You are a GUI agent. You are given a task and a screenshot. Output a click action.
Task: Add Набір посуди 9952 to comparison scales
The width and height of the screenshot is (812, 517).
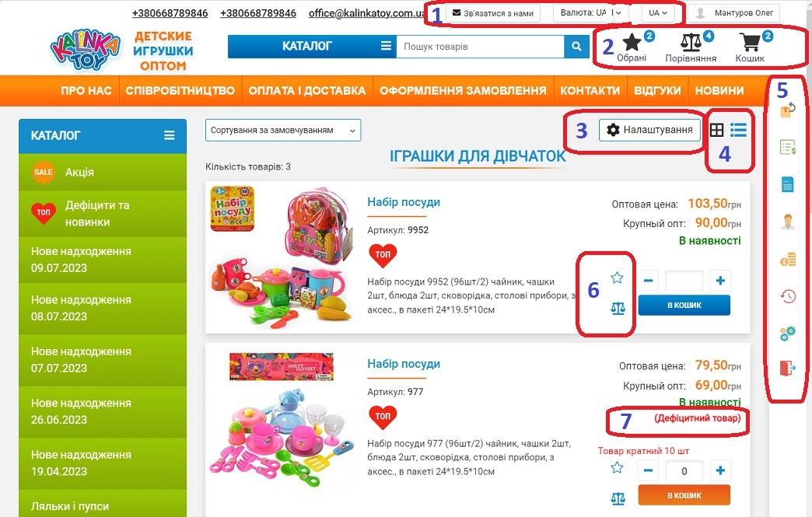[x=618, y=309]
